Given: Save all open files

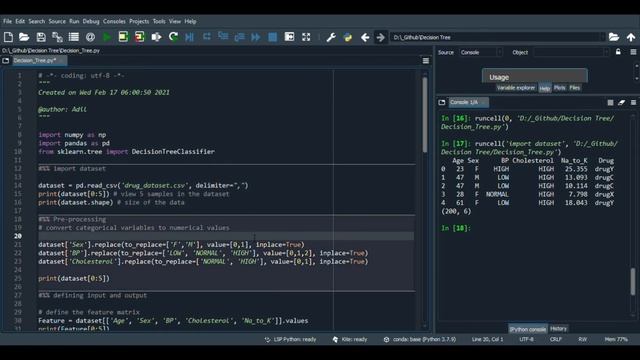Looking at the screenshot, I should (x=57, y=37).
